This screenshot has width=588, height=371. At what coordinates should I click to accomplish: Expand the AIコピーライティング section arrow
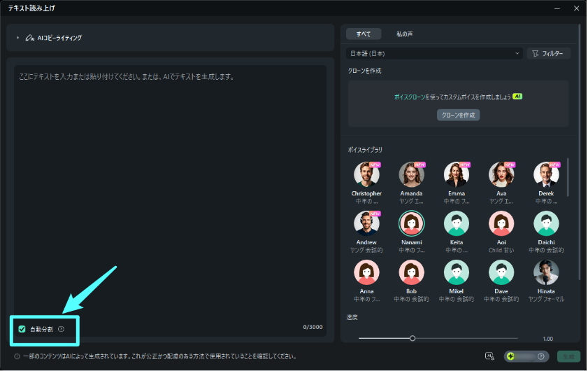click(x=17, y=38)
